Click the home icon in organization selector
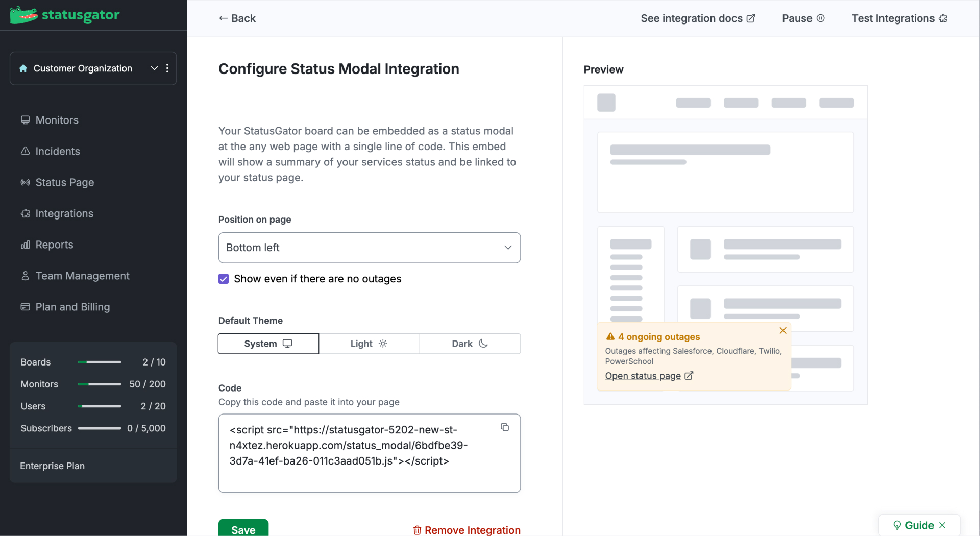 [x=23, y=68]
